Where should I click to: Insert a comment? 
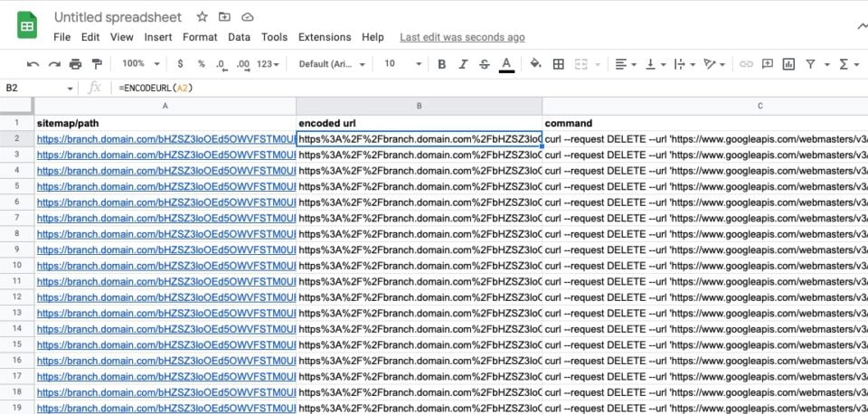click(768, 64)
